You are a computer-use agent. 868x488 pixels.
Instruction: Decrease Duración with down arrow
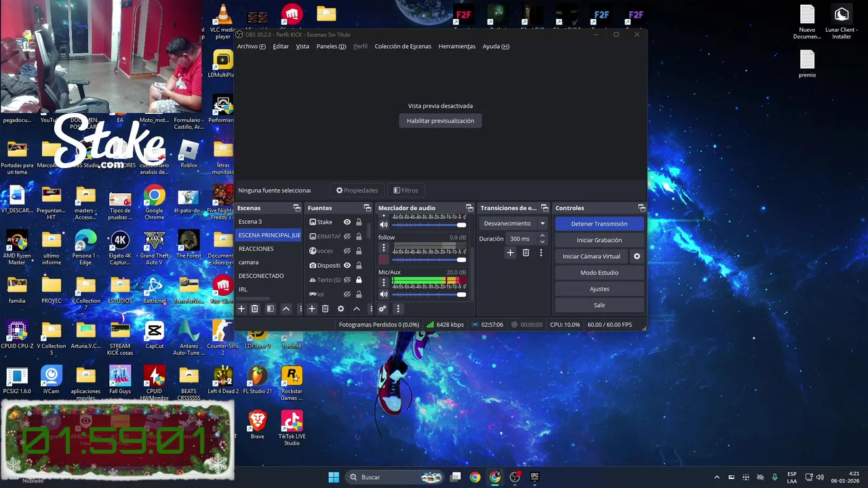pyautogui.click(x=542, y=242)
